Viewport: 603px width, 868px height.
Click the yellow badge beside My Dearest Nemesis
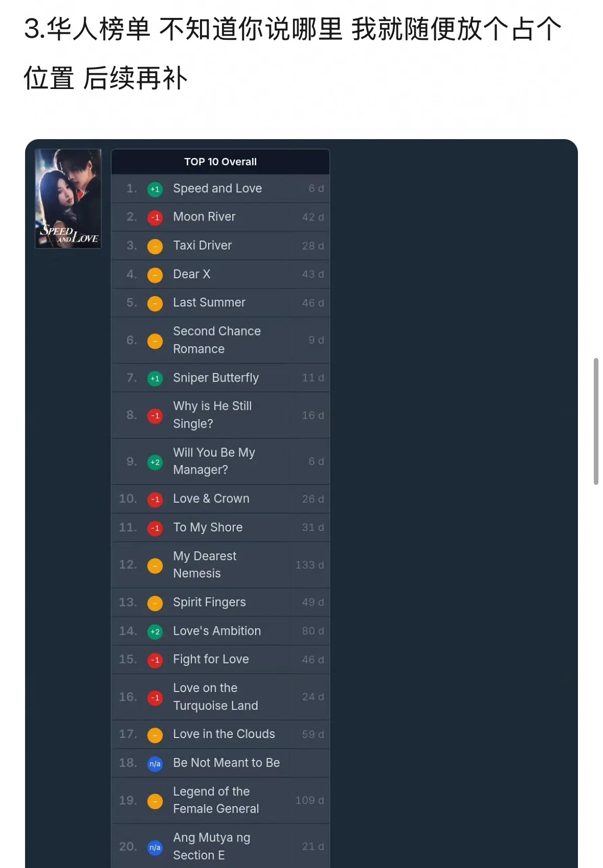coord(155,566)
